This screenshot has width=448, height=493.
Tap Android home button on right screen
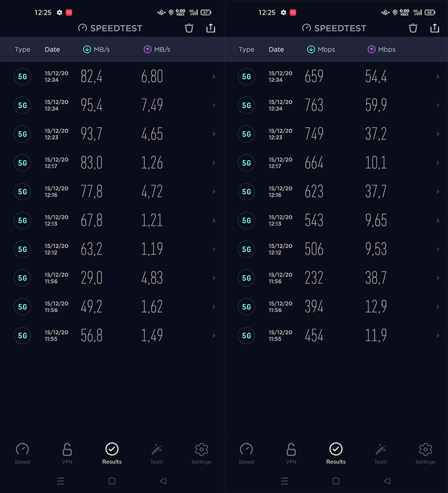tap(336, 481)
